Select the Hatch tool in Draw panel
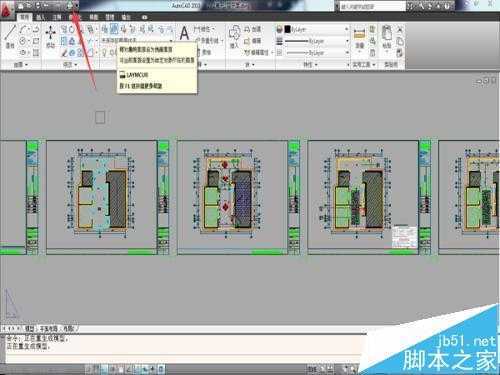 36,52
